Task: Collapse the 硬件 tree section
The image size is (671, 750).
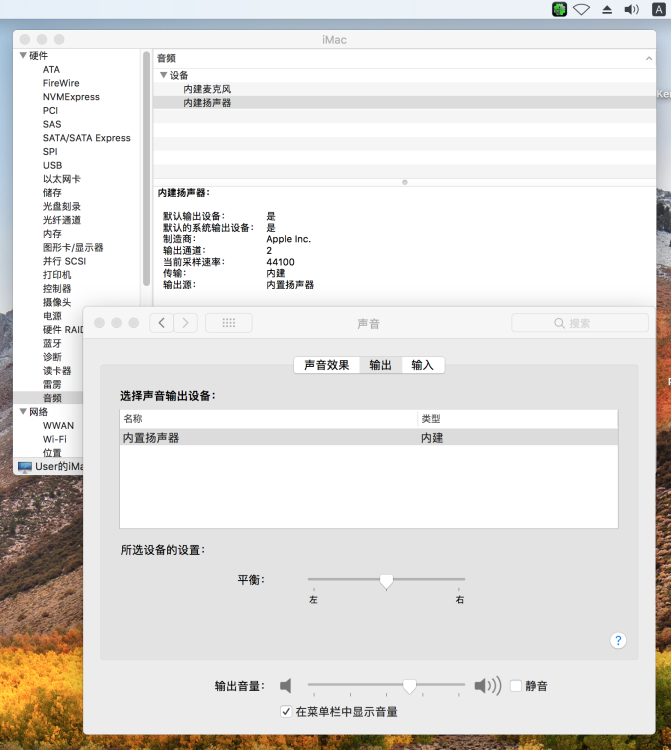Action: coord(23,55)
